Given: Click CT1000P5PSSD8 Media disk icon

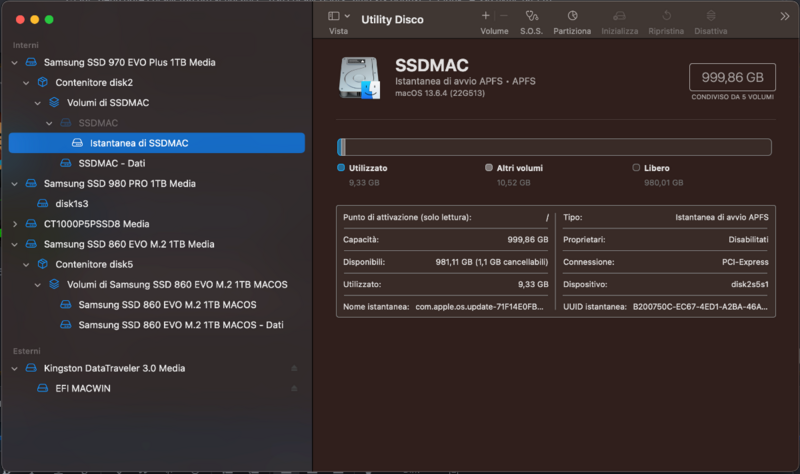Looking at the screenshot, I should pyautogui.click(x=31, y=223).
